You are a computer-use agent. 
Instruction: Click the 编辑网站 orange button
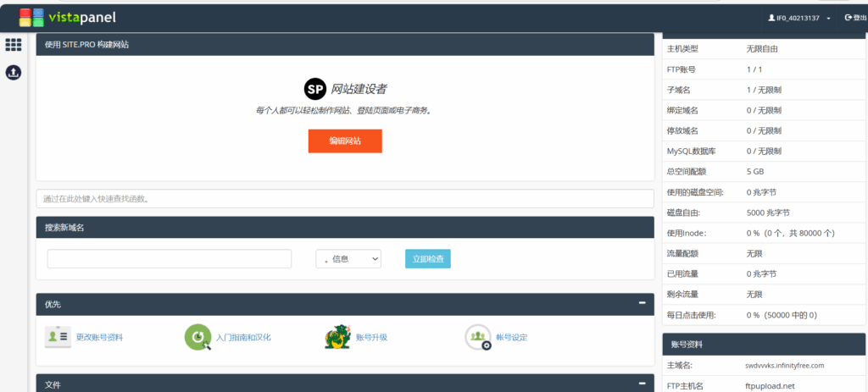[345, 141]
